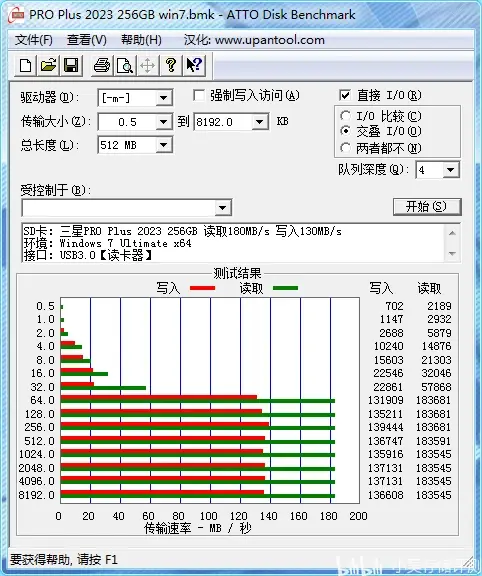Click write value 136608 in last row
Image resolution: width=482 pixels, height=576 pixels.
tap(386, 495)
